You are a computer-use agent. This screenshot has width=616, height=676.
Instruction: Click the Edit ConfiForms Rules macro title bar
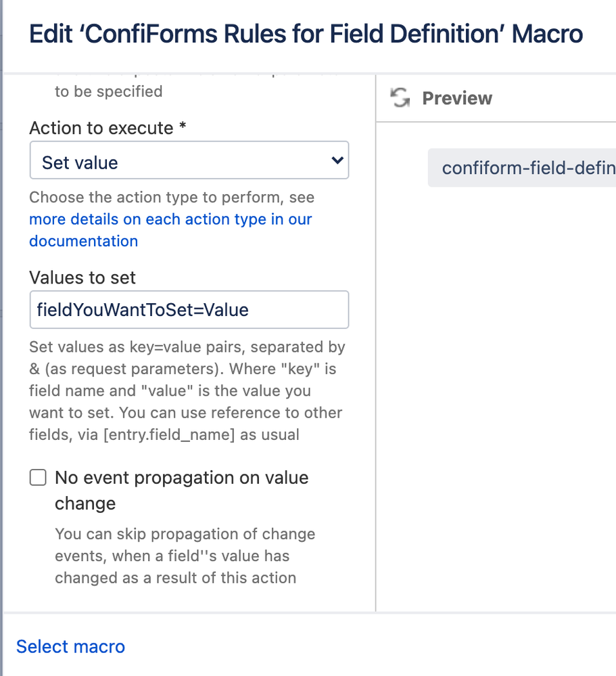[306, 34]
